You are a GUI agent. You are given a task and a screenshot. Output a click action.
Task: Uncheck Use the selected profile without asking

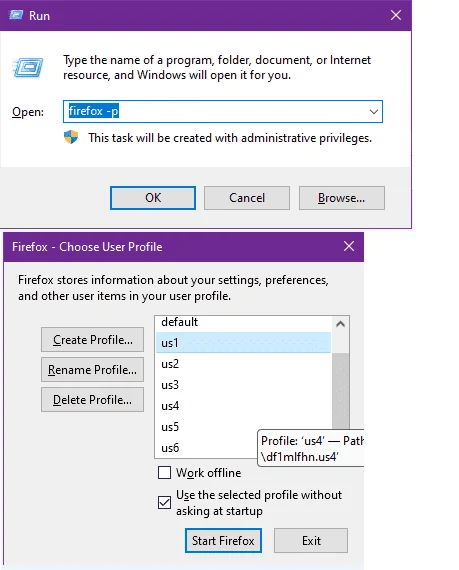164,503
